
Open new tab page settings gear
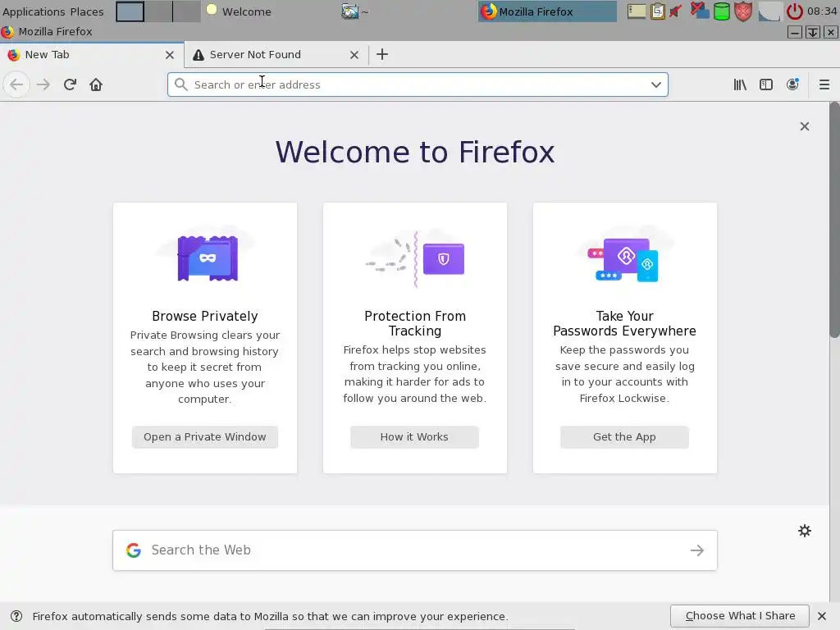tap(805, 531)
